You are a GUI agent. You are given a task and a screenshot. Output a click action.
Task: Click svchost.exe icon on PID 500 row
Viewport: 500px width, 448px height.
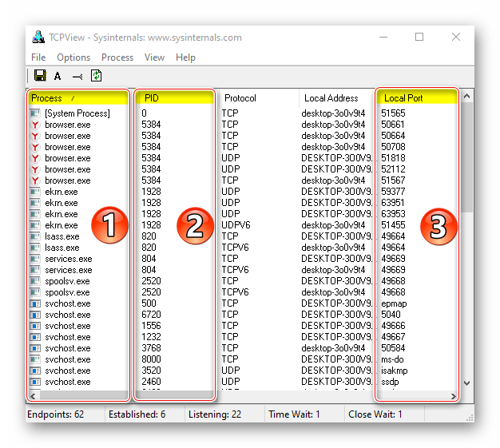(35, 303)
